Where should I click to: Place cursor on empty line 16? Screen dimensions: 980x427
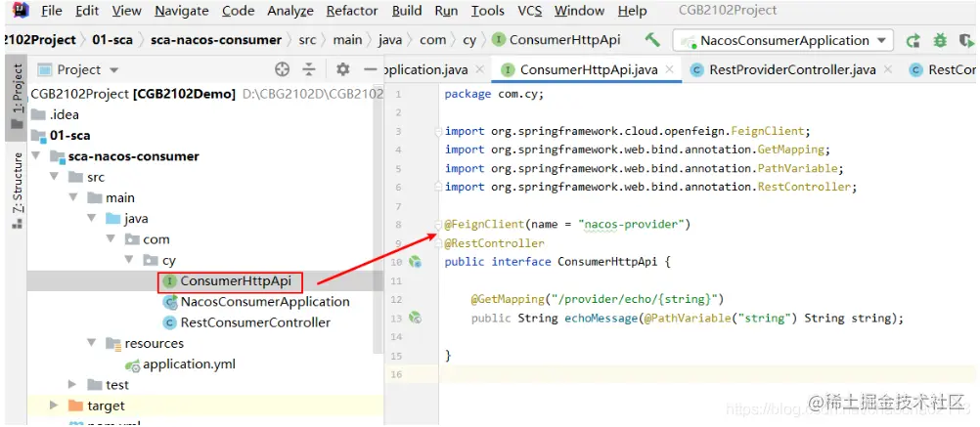pos(709,374)
